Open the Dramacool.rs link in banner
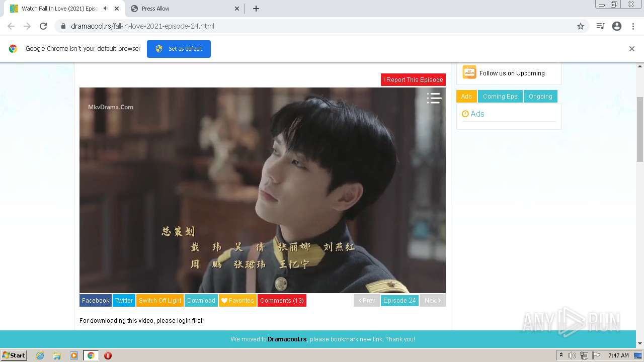 coord(287,339)
